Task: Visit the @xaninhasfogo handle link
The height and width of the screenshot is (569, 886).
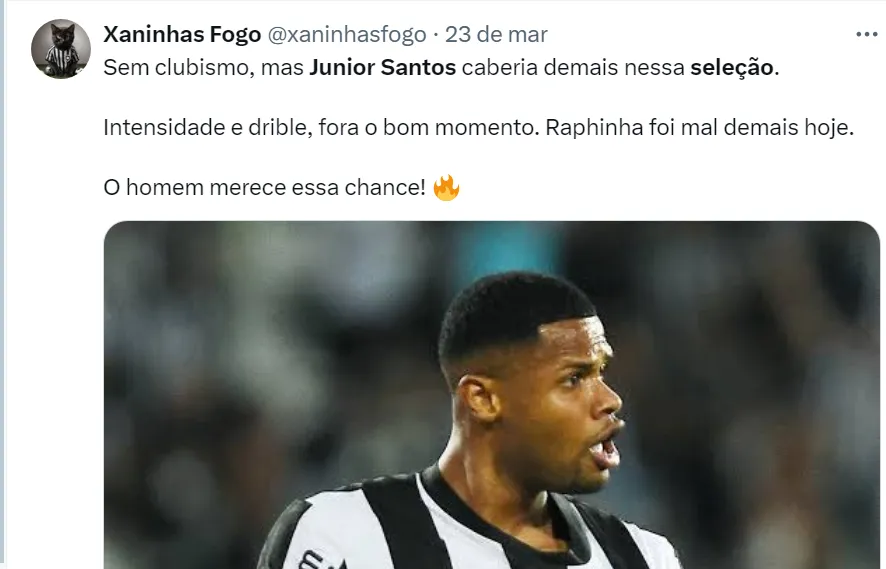Action: [346, 34]
